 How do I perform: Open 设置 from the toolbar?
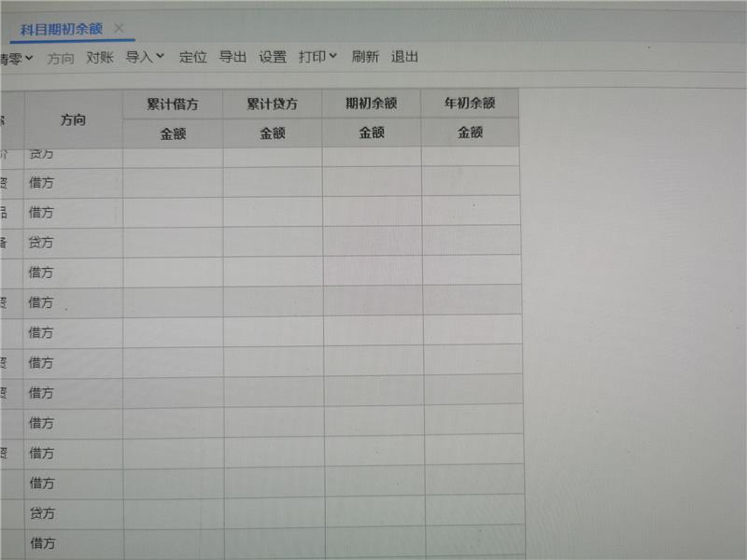point(273,57)
